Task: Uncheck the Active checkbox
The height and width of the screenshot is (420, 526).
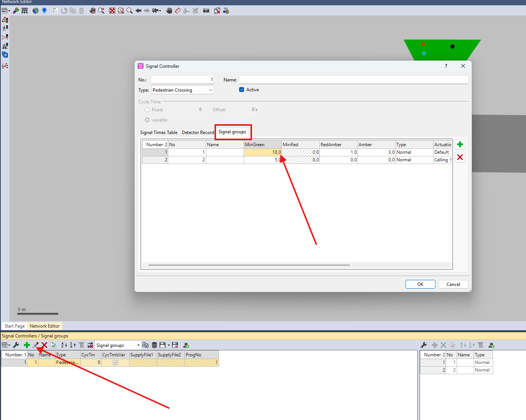Action: coord(241,90)
